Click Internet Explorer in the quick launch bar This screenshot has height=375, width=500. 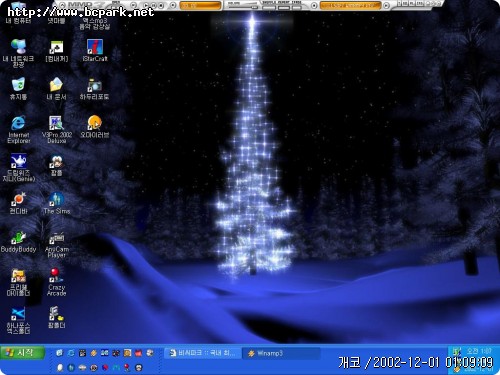point(71,353)
